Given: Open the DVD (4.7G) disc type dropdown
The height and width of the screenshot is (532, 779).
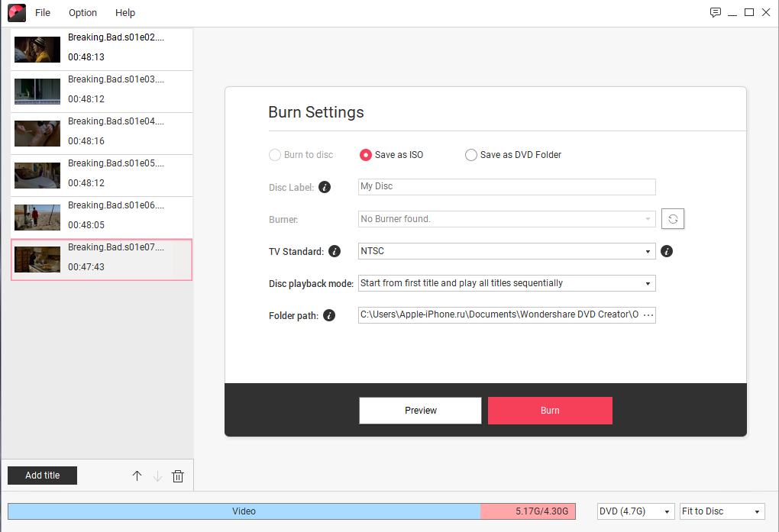Looking at the screenshot, I should 635,511.
